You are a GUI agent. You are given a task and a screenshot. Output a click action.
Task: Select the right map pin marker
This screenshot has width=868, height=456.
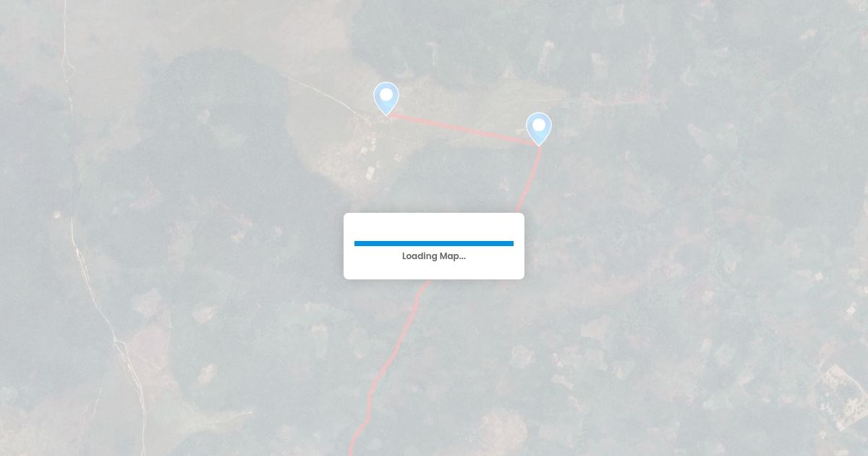(x=539, y=129)
